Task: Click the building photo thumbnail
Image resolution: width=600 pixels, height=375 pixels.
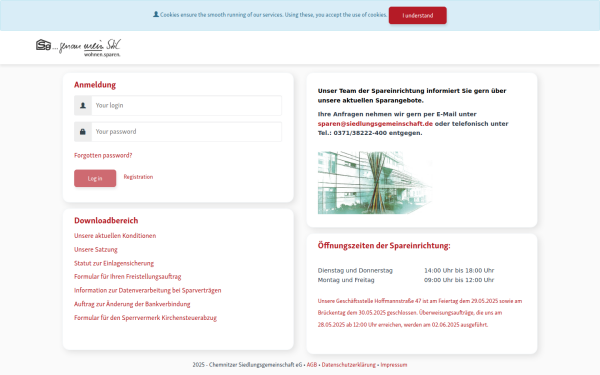Action: tap(375, 183)
